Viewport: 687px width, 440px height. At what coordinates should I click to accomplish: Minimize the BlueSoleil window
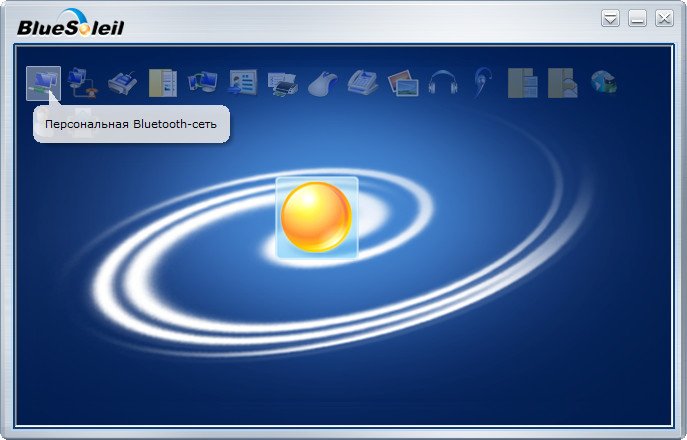click(x=637, y=19)
